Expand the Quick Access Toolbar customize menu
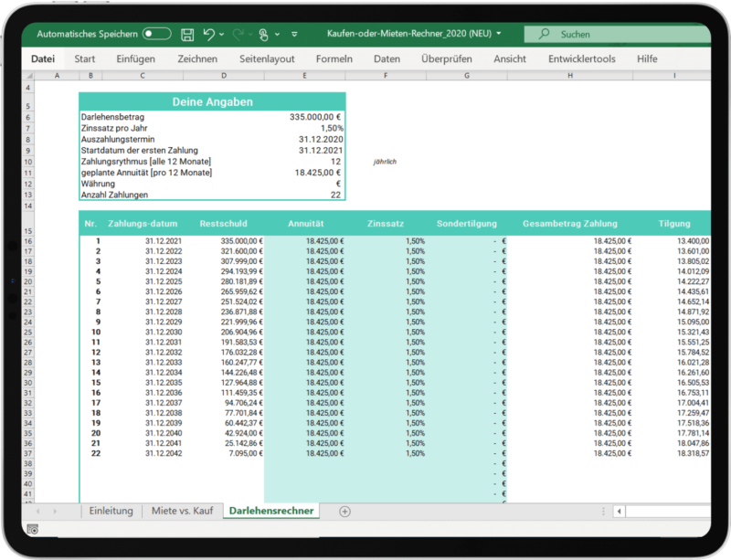Image resolution: width=731 pixels, height=560 pixels. click(294, 35)
